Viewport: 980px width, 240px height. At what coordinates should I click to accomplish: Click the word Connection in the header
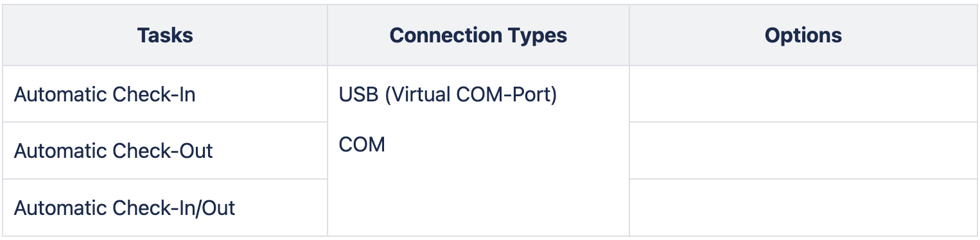(x=447, y=35)
